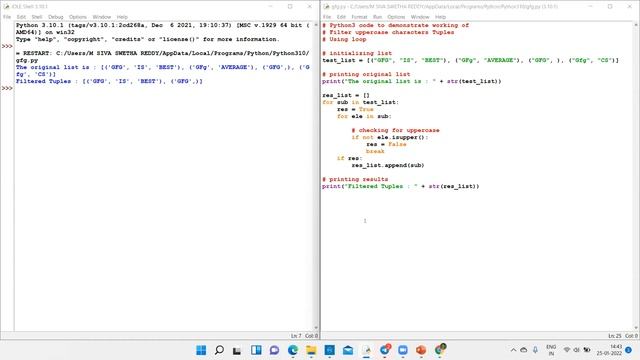
Task: Click the editor vertical scrollbar down arrow
Action: [636, 328]
